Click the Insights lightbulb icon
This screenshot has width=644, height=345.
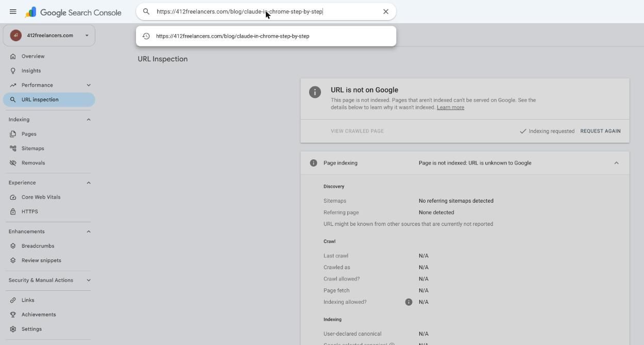tap(13, 71)
